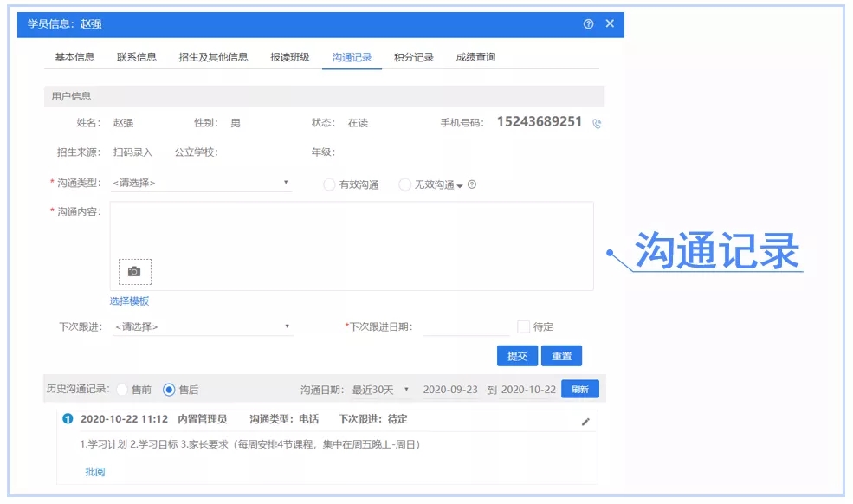
Task: Select the 有效沟通 radio button
Action: pos(329,184)
